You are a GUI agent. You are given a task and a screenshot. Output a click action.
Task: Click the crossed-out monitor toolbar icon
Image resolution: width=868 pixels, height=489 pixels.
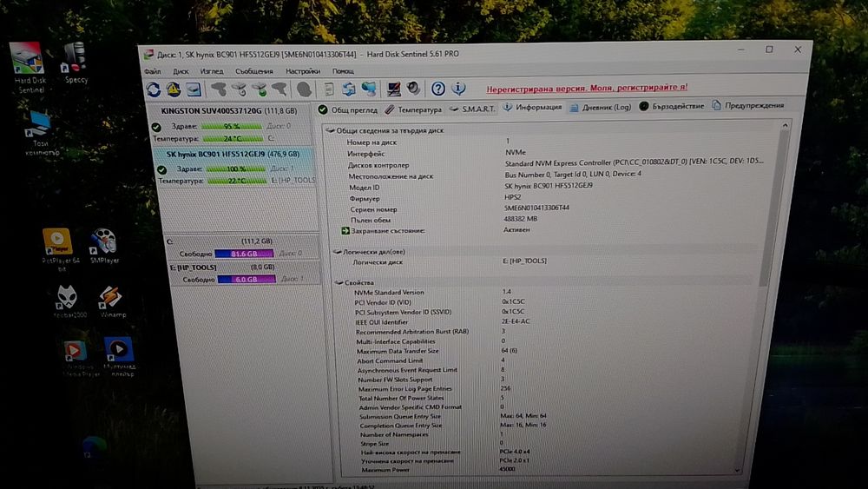(393, 89)
